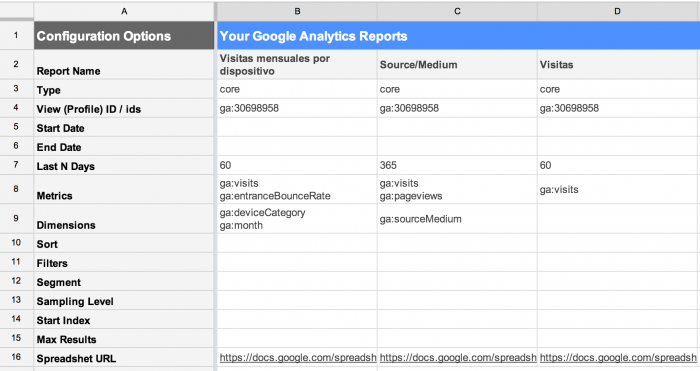Select the core Type cell in column B
This screenshot has width=700, height=371.
(x=297, y=89)
